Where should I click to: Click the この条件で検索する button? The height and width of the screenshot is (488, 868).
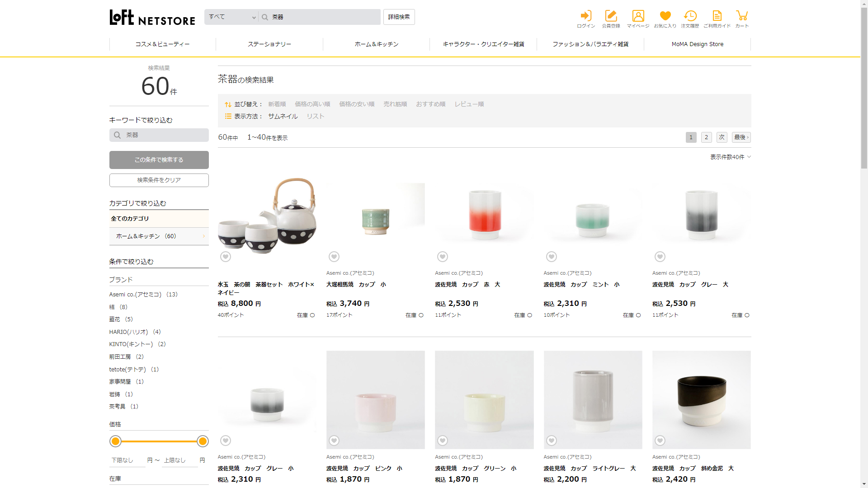[159, 160]
